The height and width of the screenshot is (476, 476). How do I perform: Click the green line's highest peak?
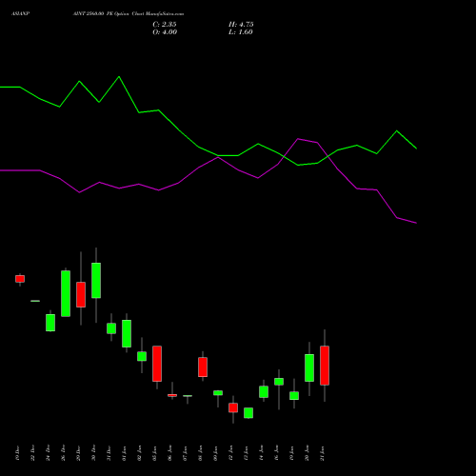point(119,77)
